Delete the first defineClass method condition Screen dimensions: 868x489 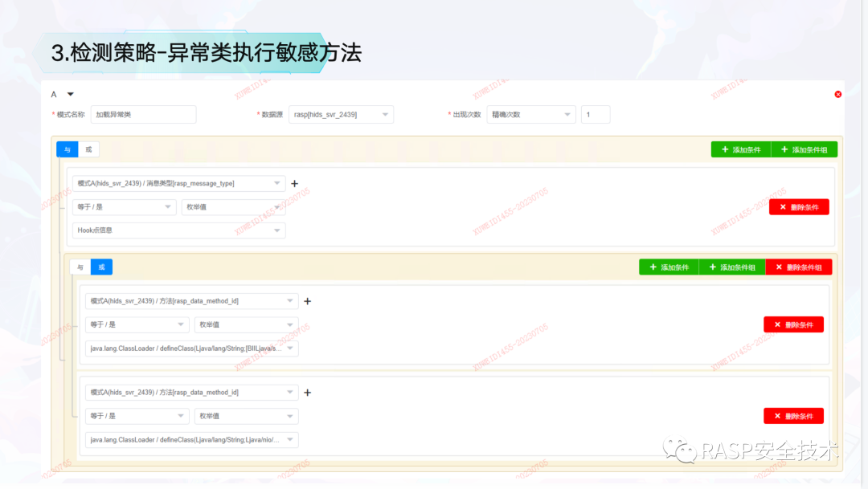(x=793, y=324)
